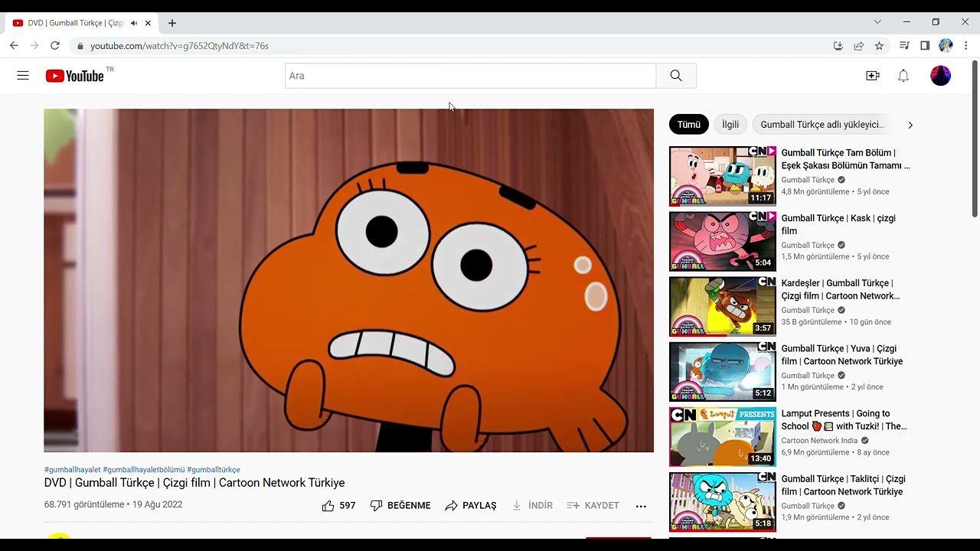
Task: Open the Taklitçi video title link
Action: click(843, 485)
